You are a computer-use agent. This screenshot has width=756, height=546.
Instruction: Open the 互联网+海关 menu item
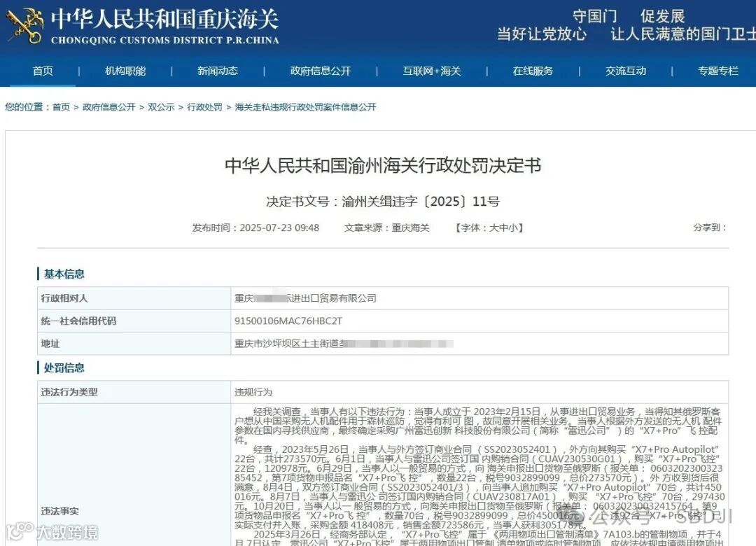[x=432, y=71]
